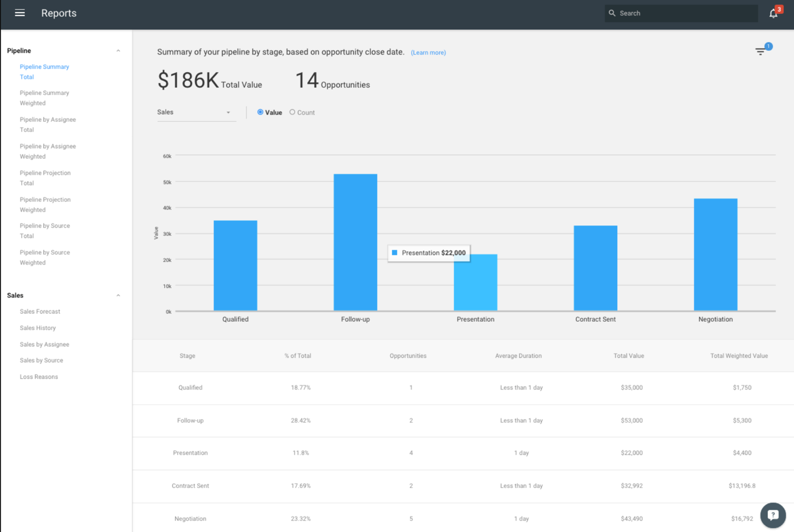The width and height of the screenshot is (794, 532).
Task: Open the Sales History report
Action: click(x=38, y=328)
